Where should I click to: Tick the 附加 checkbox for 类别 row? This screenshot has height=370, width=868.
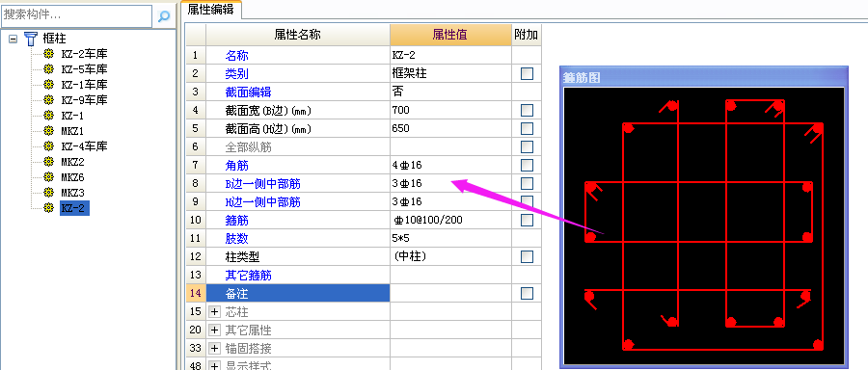tap(527, 73)
